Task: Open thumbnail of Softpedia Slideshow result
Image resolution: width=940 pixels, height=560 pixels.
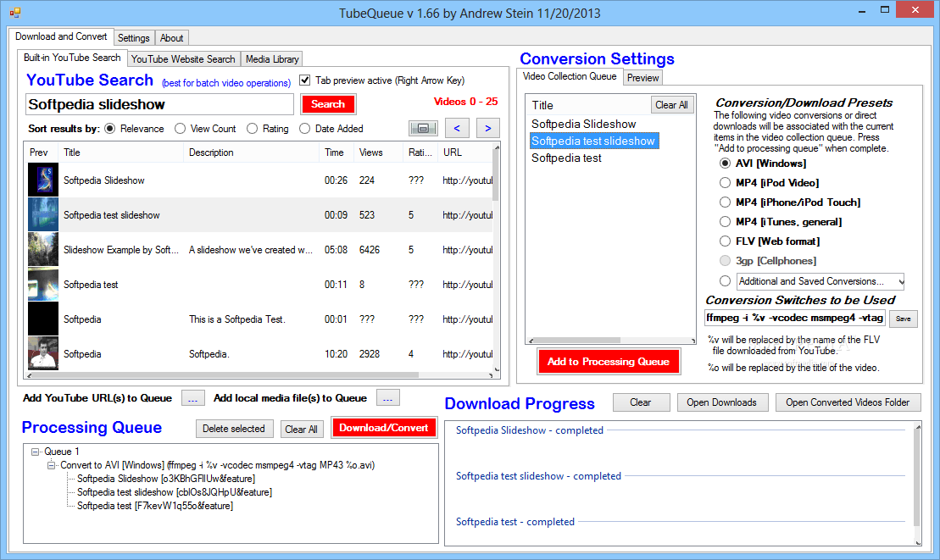Action: coord(43,180)
